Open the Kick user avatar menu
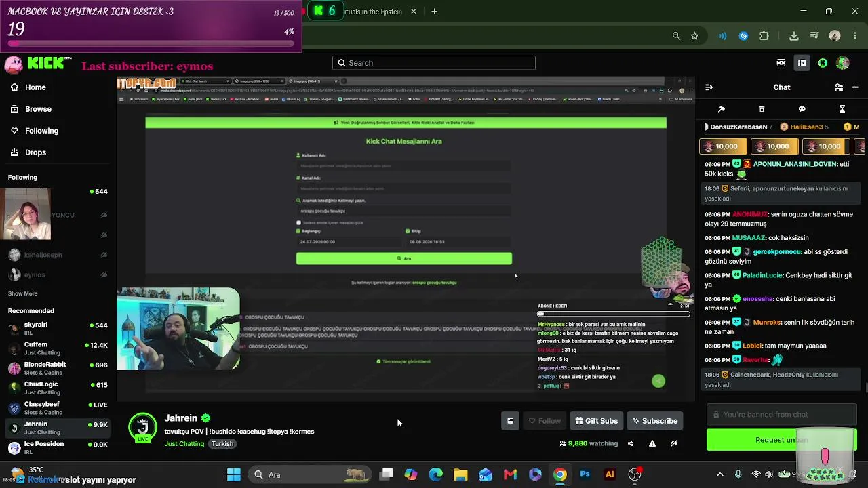The image size is (868, 488). (x=843, y=63)
